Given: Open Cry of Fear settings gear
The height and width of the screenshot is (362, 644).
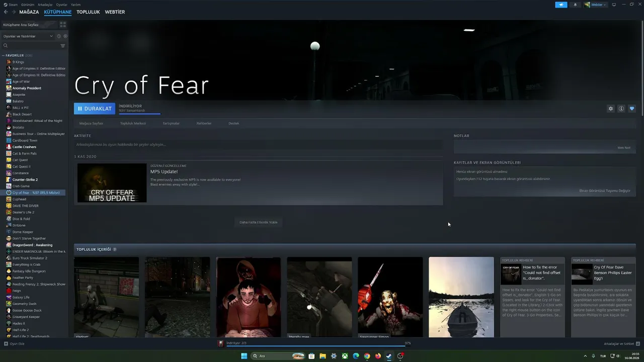Looking at the screenshot, I should pyautogui.click(x=611, y=109).
